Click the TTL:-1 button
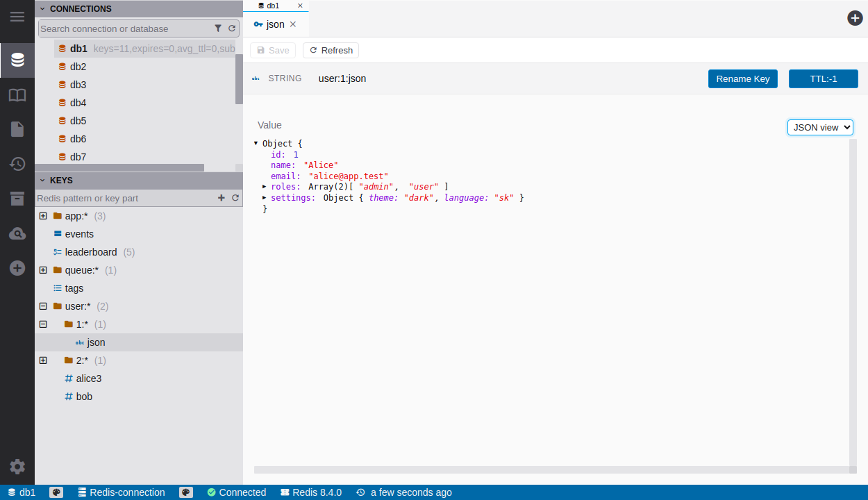This screenshot has height=500, width=868. click(x=823, y=78)
